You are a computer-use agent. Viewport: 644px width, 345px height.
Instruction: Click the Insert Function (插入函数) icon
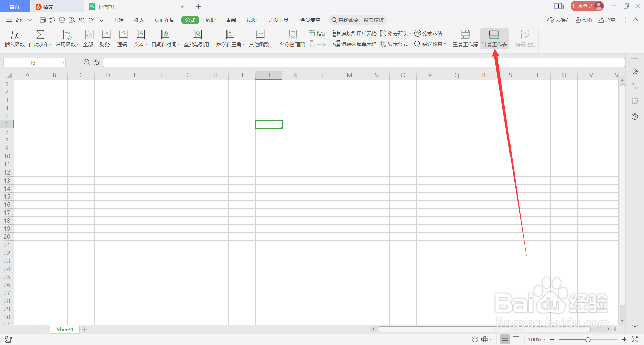tap(14, 34)
